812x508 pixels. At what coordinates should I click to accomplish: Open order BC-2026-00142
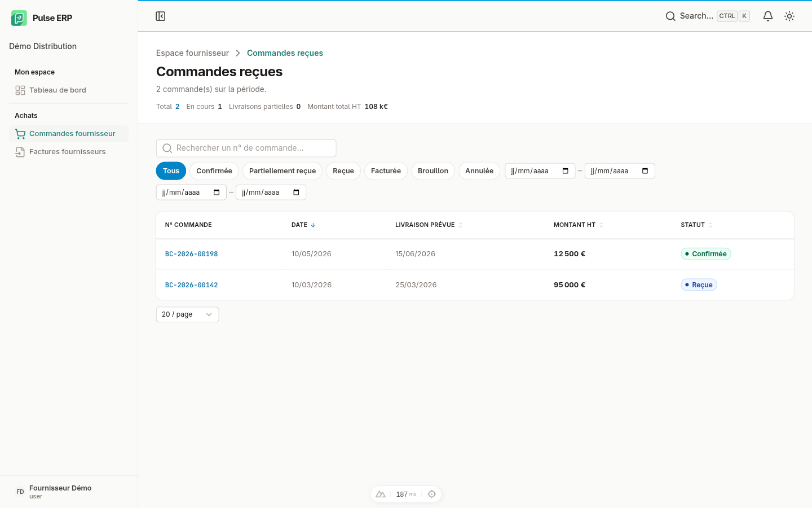click(x=192, y=285)
